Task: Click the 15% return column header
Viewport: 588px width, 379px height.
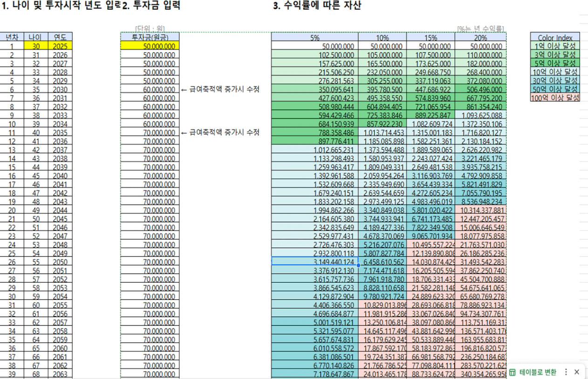Action: 431,38
